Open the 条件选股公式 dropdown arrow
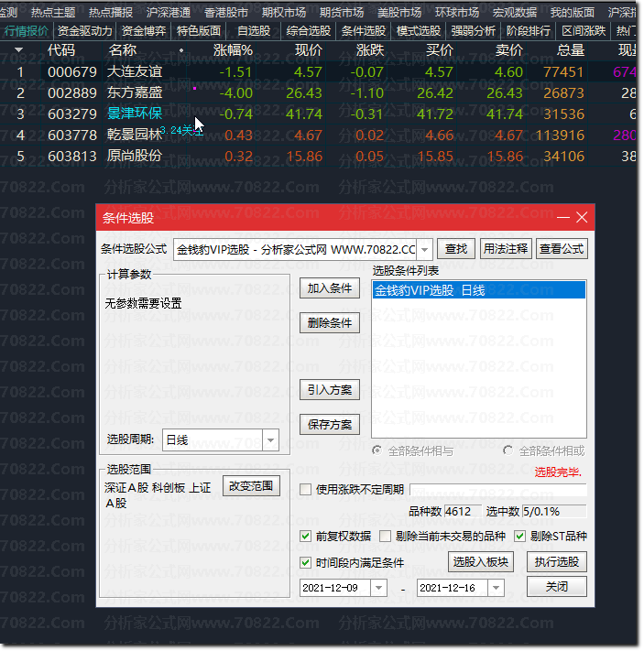This screenshot has width=644, height=651. click(425, 250)
